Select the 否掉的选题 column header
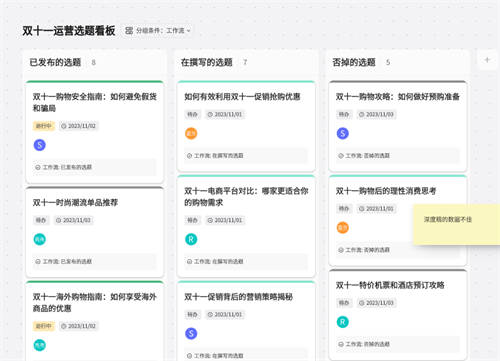This screenshot has height=361, width=500. (354, 62)
